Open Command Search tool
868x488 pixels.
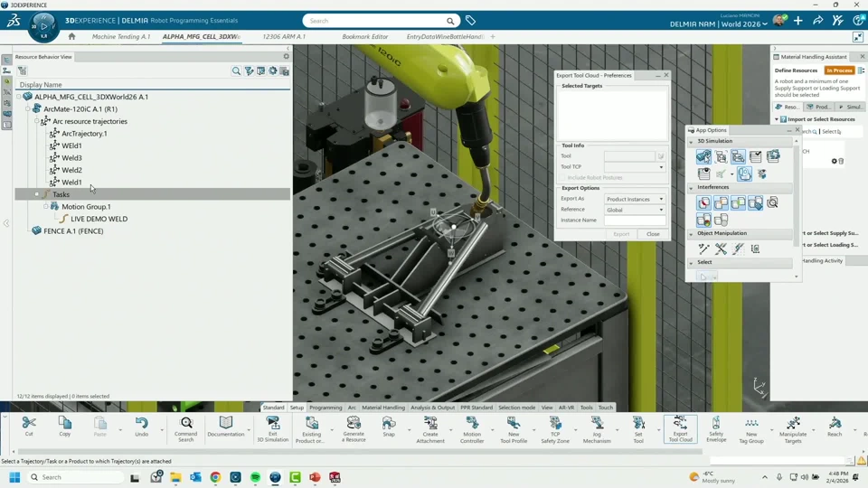186,429
